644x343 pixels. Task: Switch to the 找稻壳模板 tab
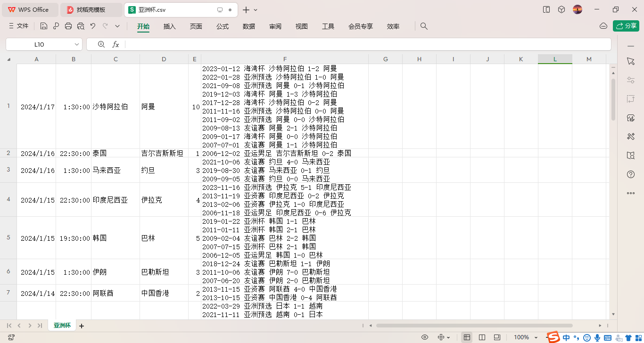91,10
